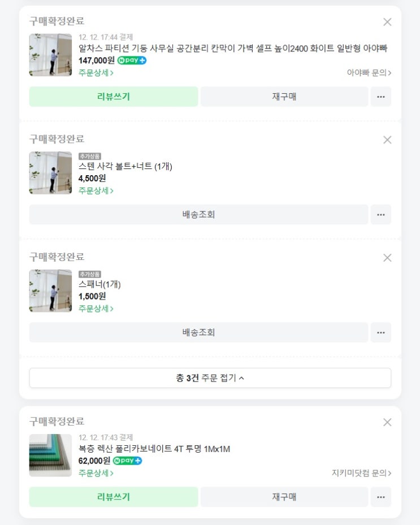The image size is (420, 525).
Task: Contact seller via 아야빠 문의 link
Action: click(369, 73)
